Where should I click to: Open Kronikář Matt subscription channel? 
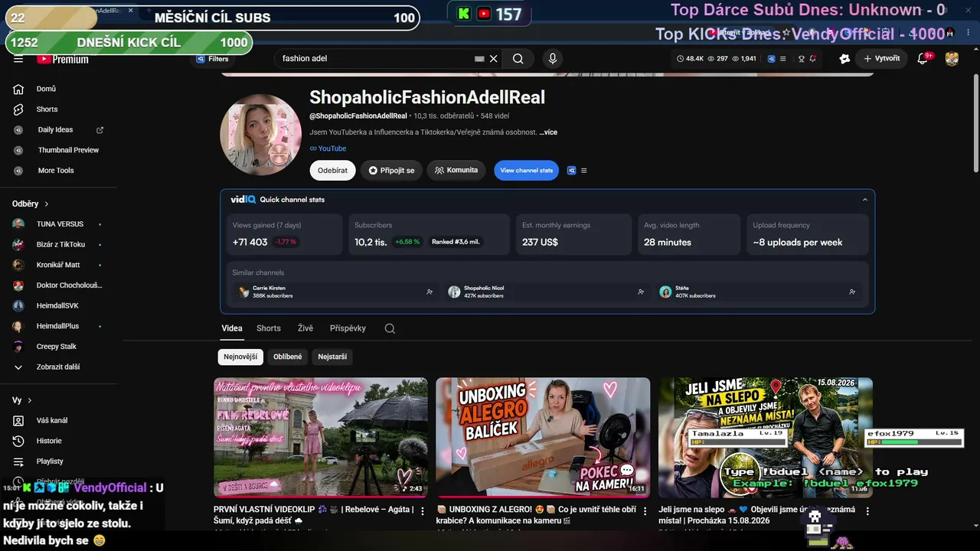point(58,265)
